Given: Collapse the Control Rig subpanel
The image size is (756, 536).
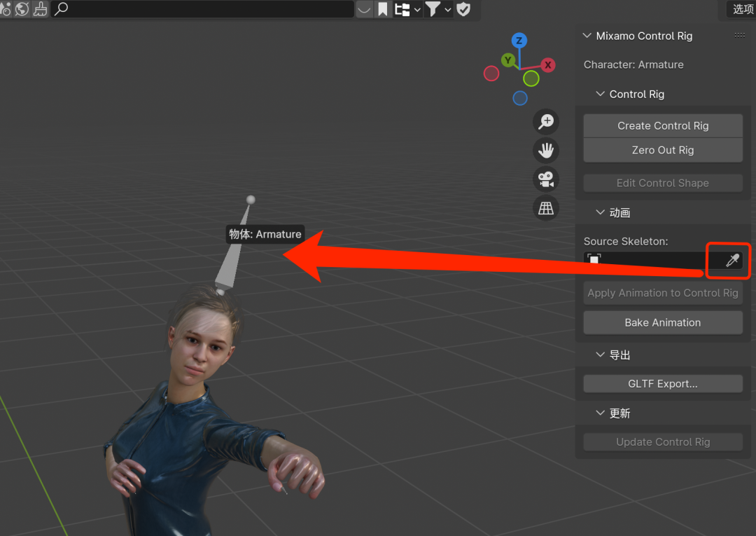Looking at the screenshot, I should (x=601, y=94).
